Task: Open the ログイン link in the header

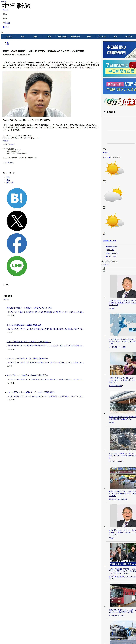Action: [6, 27]
